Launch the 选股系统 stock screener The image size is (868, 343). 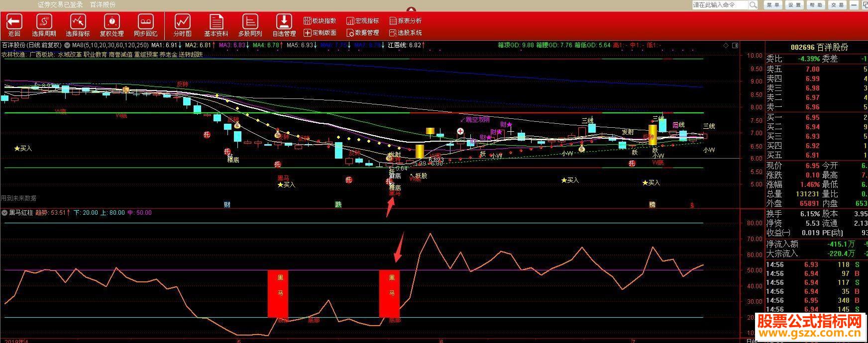pos(405,33)
